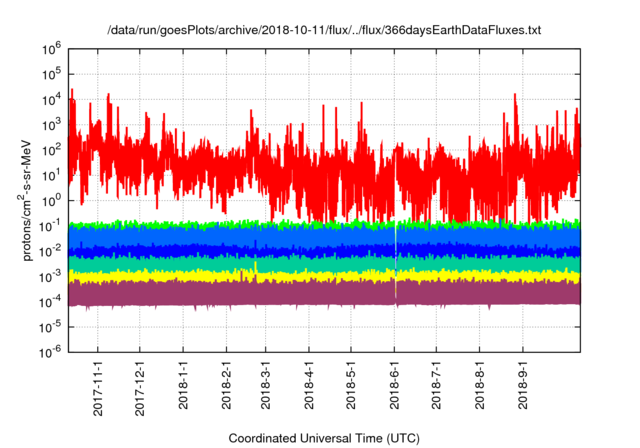Image resolution: width=640 pixels, height=448 pixels.
Task: Click the 10^0 y-axis tick label
Action: [x=51, y=201]
